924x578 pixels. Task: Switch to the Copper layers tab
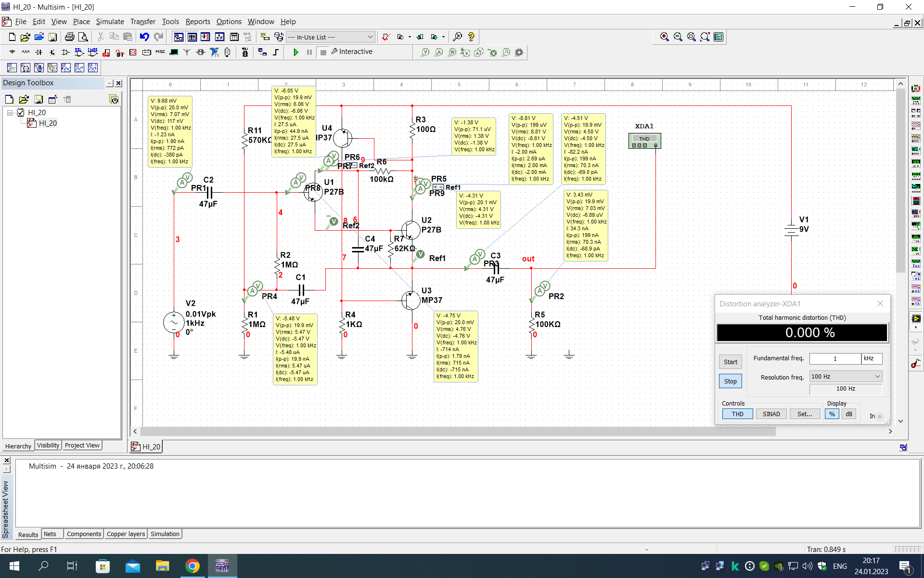point(126,534)
